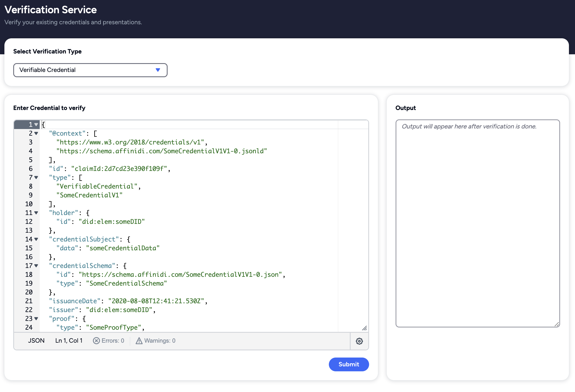
Task: Click line number 10 in the gutter
Action: pyautogui.click(x=29, y=204)
